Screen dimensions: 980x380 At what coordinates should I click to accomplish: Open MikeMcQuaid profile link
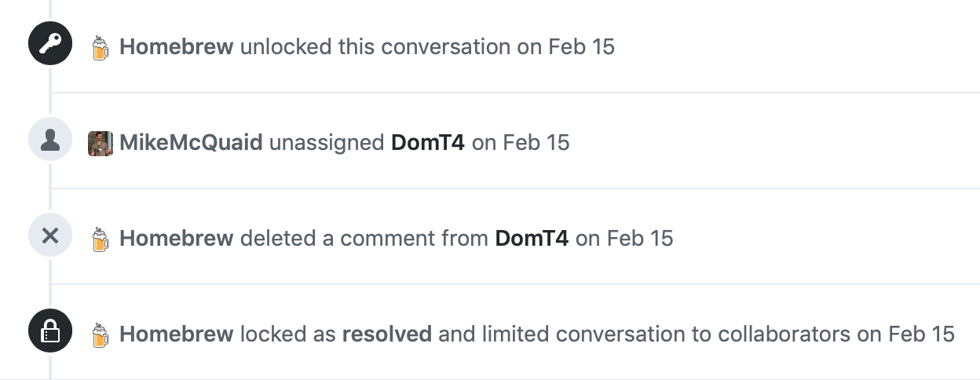click(191, 142)
